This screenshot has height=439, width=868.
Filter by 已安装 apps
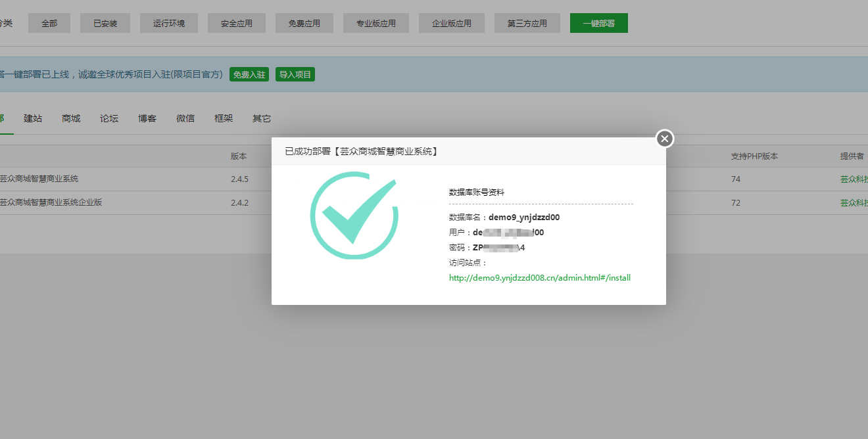(105, 23)
